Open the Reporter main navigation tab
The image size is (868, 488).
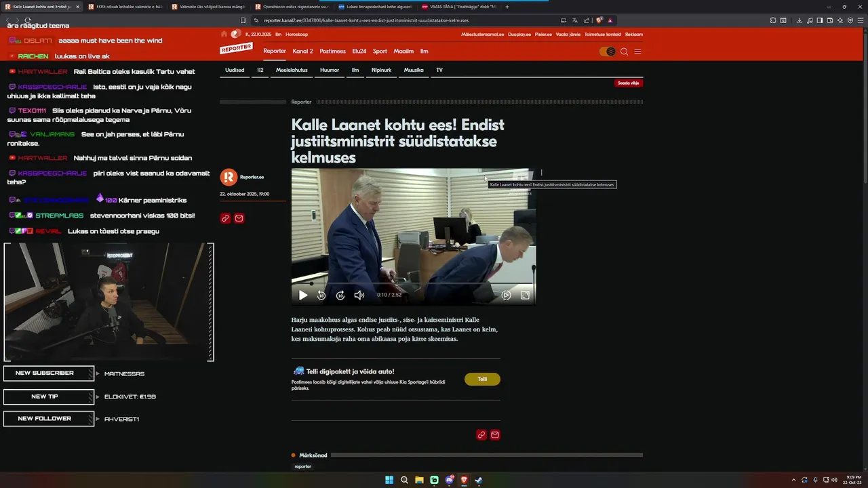275,52
